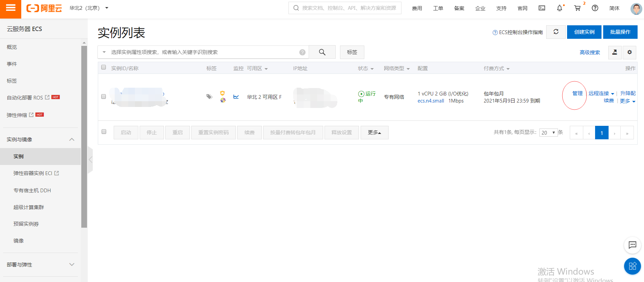Screen dimensions: 644x282
Task: Export the instance list via download icon
Action: (x=615, y=52)
